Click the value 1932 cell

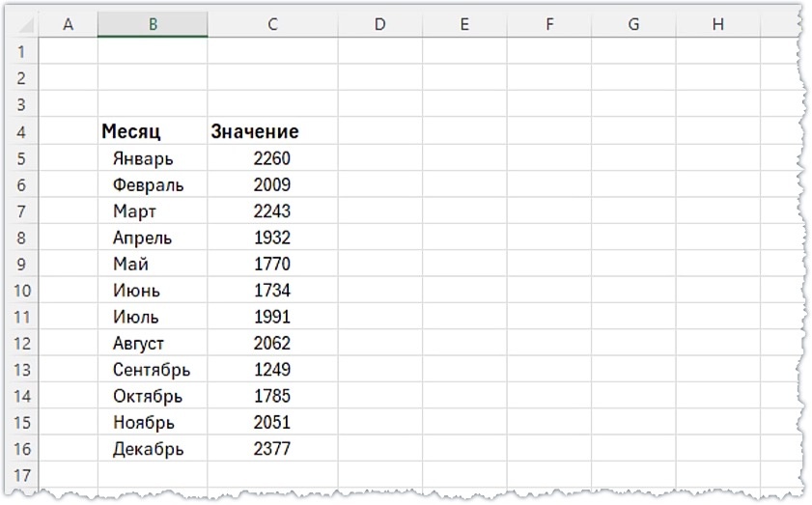[273, 237]
